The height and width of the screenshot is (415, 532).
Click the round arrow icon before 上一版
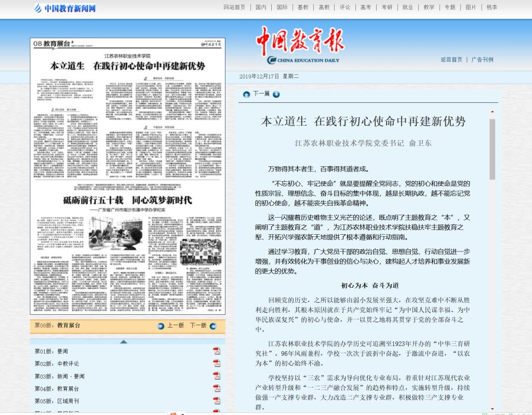click(161, 326)
